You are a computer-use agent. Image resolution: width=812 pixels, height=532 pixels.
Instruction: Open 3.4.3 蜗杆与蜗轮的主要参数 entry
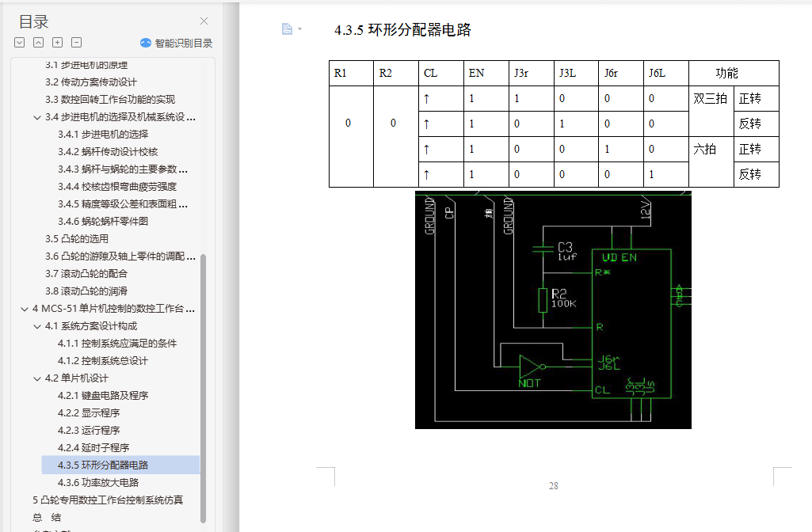coord(123,169)
